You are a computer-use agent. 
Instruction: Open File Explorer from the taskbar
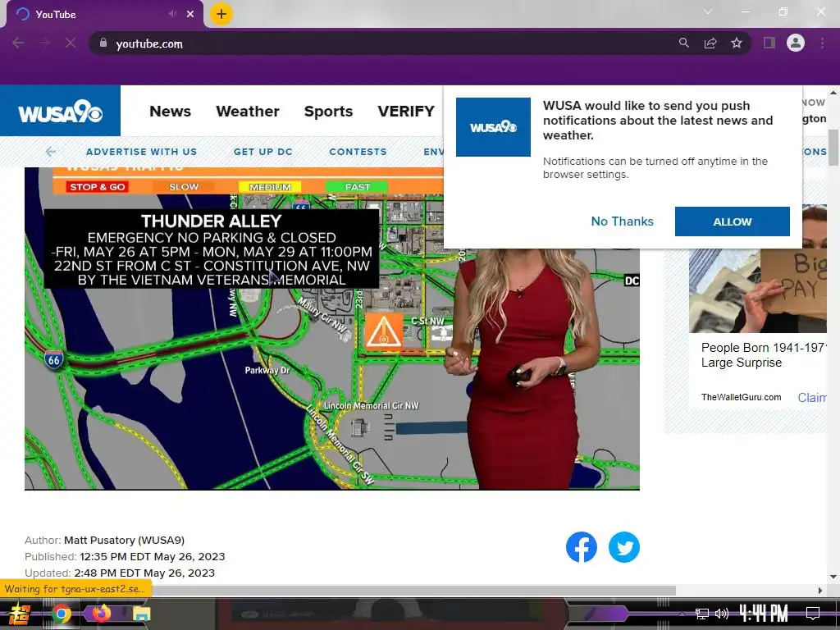coord(142,614)
